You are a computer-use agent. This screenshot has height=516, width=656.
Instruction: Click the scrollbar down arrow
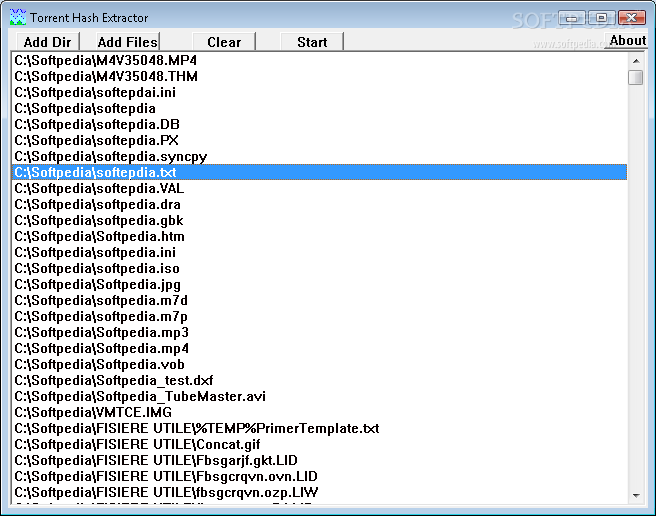(636, 495)
